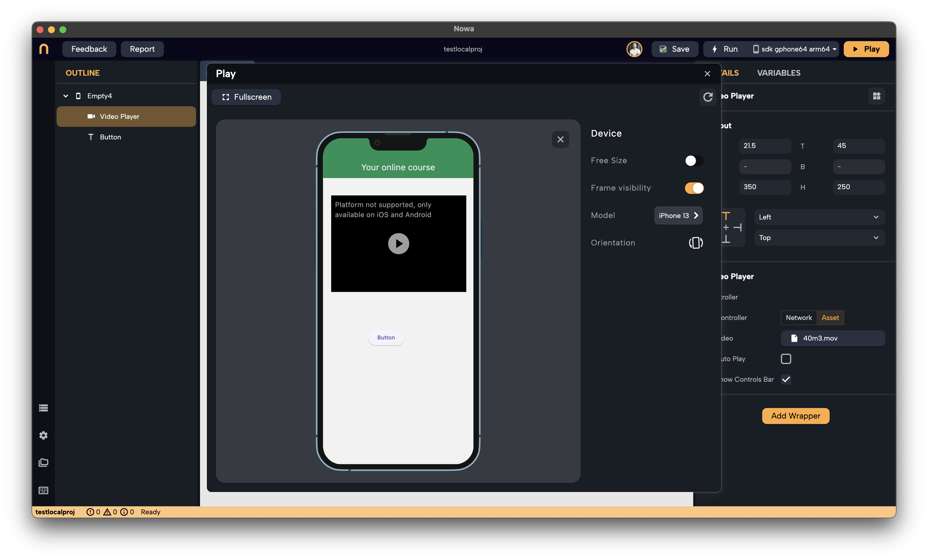Switch to the OUTLINE tab
Image resolution: width=928 pixels, height=560 pixels.
(x=83, y=73)
